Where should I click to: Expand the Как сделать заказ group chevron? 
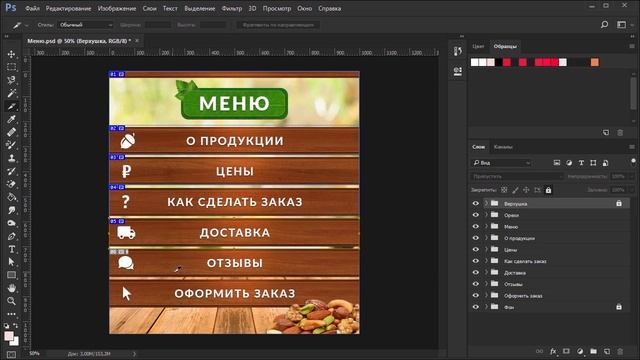click(486, 261)
